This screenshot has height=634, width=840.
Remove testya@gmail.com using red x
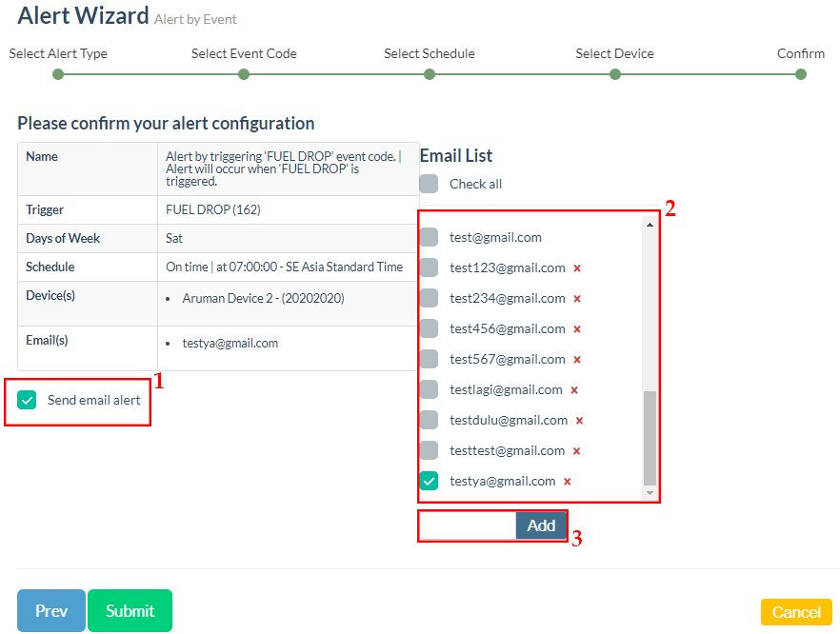568,482
